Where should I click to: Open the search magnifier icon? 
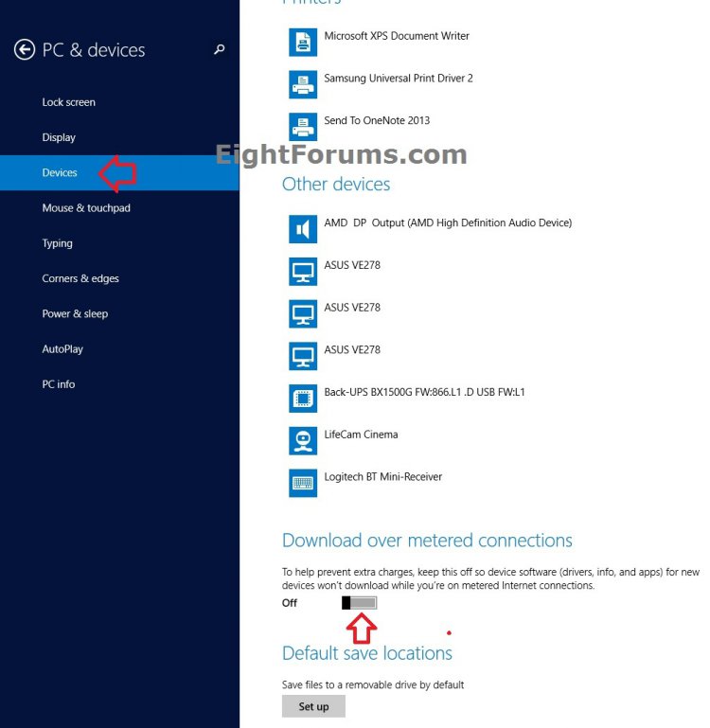coord(220,49)
